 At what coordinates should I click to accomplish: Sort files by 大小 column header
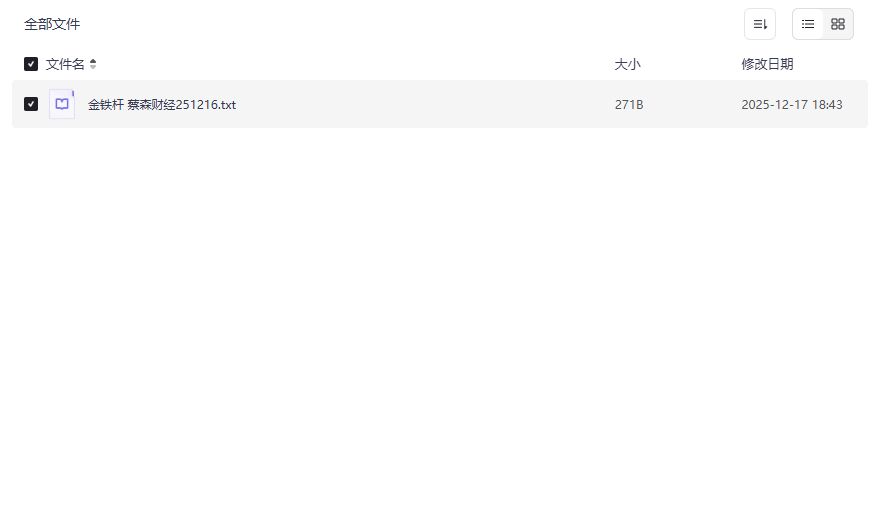tap(627, 64)
